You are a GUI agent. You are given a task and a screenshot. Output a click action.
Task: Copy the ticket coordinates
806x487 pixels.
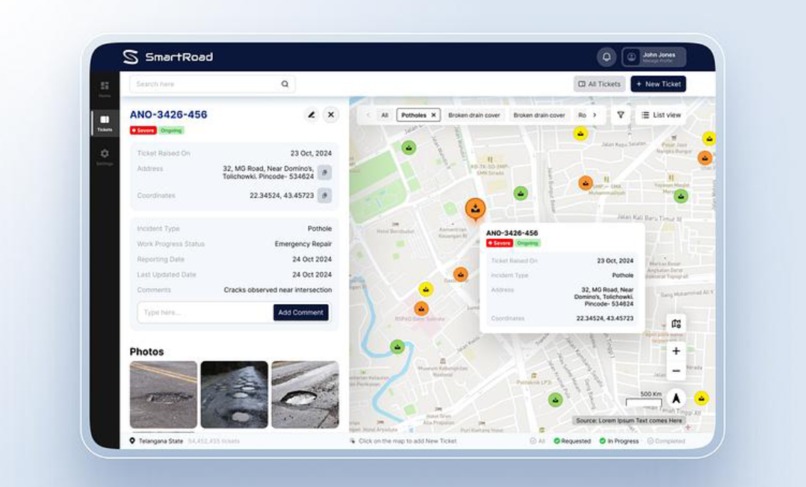tap(324, 195)
